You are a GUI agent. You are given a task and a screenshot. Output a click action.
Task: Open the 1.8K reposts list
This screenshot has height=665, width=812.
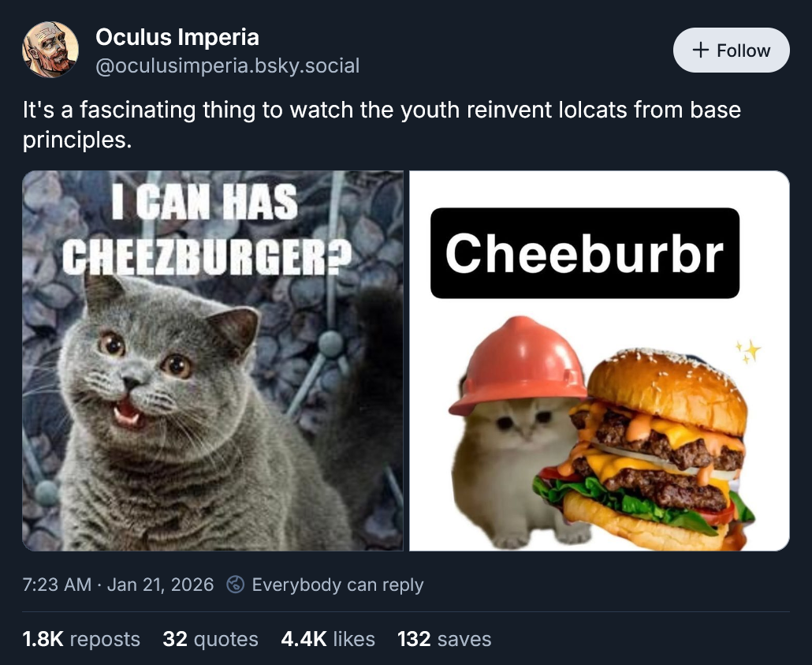(x=80, y=640)
